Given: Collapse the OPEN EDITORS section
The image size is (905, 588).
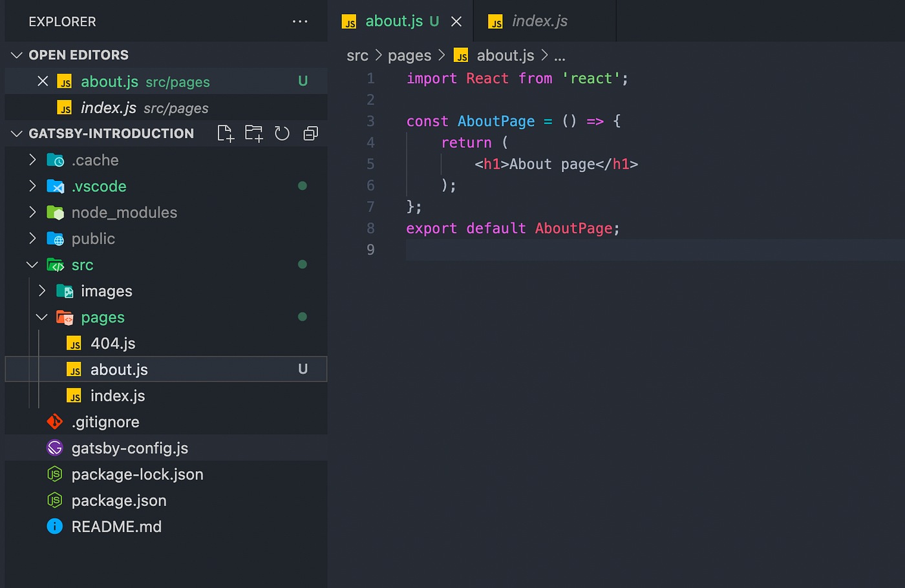Looking at the screenshot, I should (17, 55).
